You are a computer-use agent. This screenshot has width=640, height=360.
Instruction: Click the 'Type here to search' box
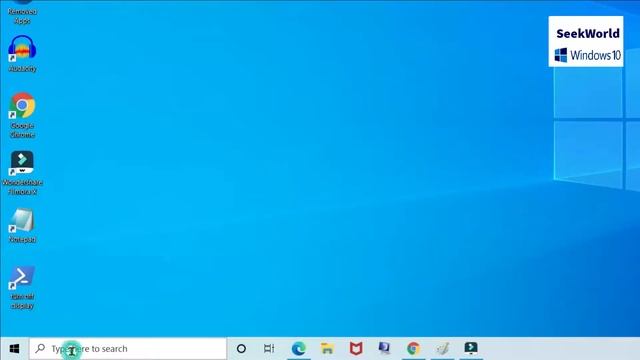point(128,349)
